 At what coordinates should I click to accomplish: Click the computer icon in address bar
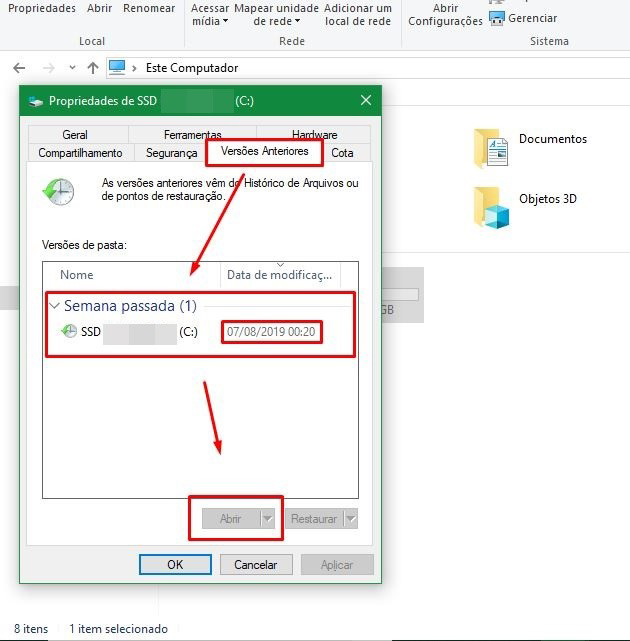[x=117, y=67]
